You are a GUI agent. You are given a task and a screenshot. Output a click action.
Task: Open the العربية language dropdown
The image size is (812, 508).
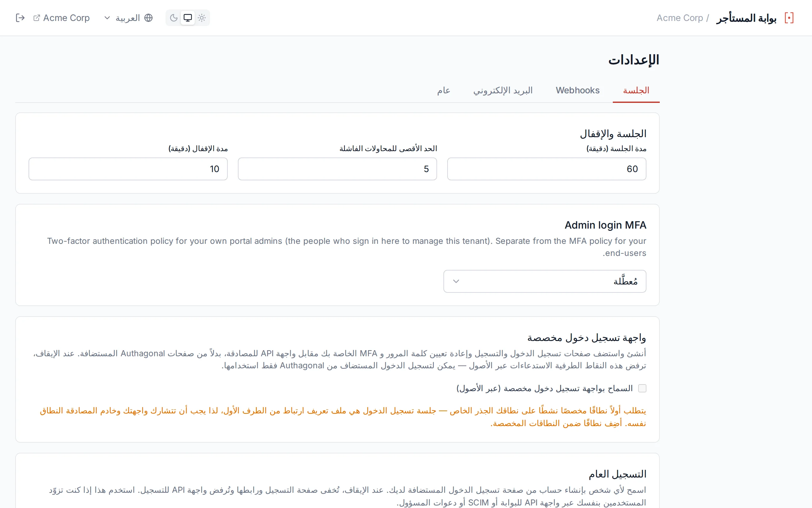click(x=128, y=18)
